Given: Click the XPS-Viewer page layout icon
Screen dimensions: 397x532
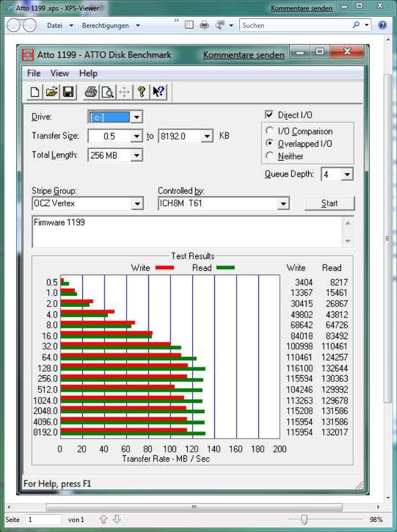Looking at the screenshot, I should point(189,25).
